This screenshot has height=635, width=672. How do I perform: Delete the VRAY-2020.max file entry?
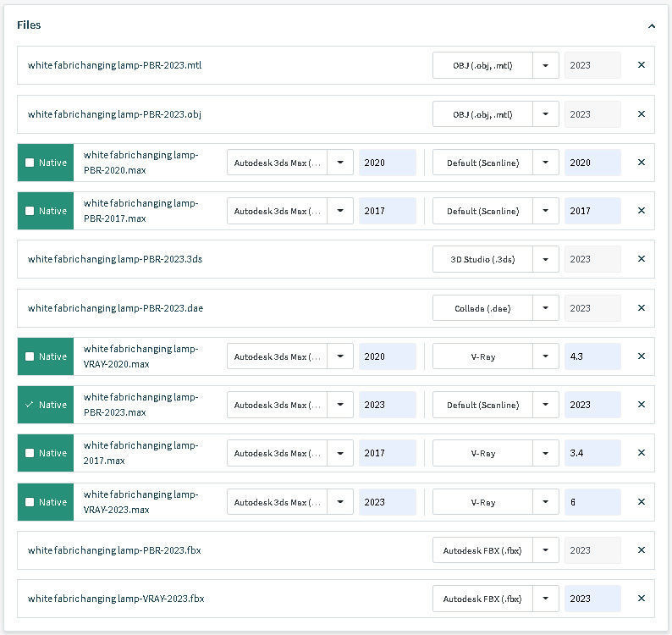[x=641, y=356]
